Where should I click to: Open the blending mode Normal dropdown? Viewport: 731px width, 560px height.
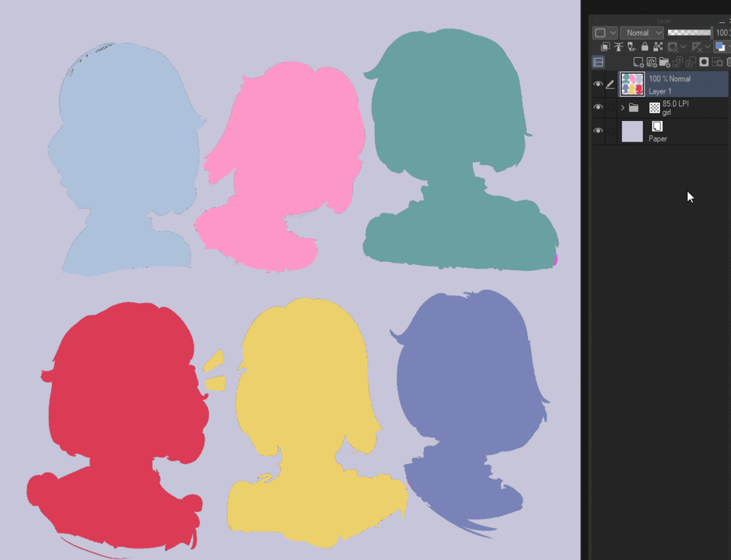642,33
